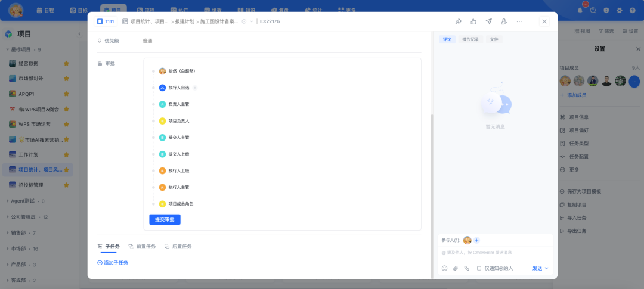
Task: Click the circled plus icon in breadcrumb
Action: pyautogui.click(x=244, y=21)
